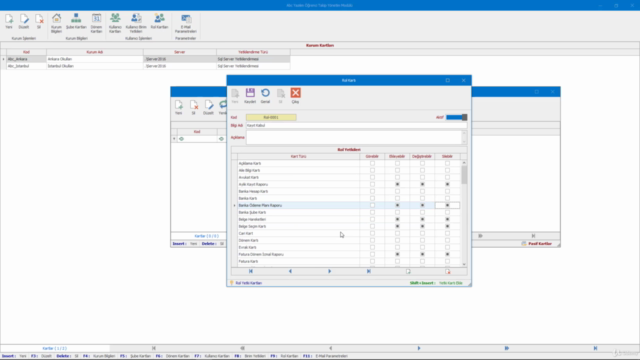The image size is (640, 360).
Task: Click Kurum Adı column header in main grid
Action: pos(95,52)
